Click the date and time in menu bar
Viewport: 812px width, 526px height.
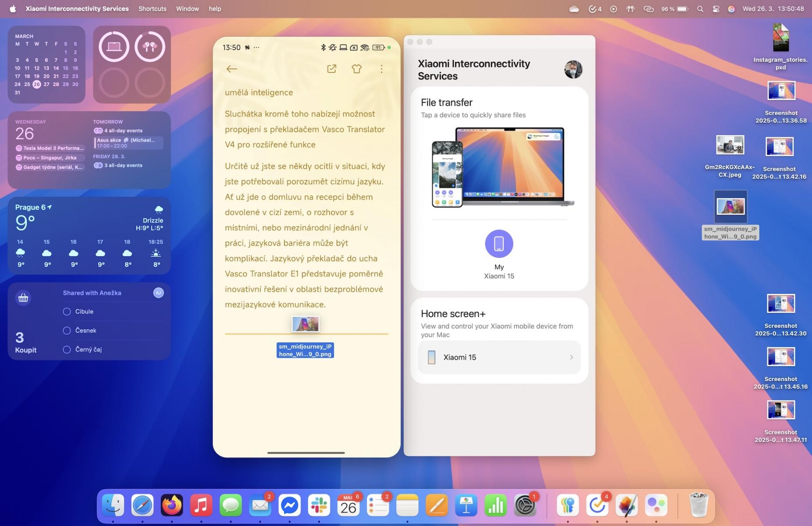click(x=773, y=9)
